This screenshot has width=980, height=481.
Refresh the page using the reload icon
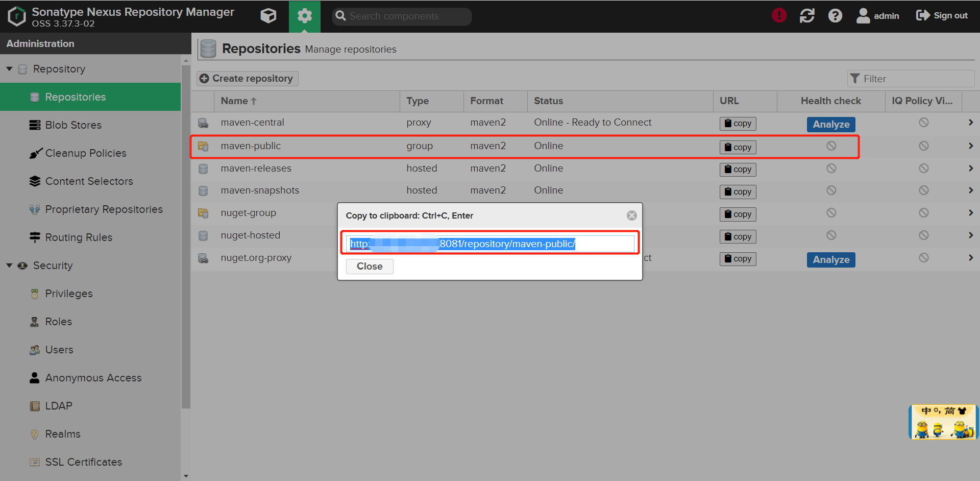click(x=807, y=16)
